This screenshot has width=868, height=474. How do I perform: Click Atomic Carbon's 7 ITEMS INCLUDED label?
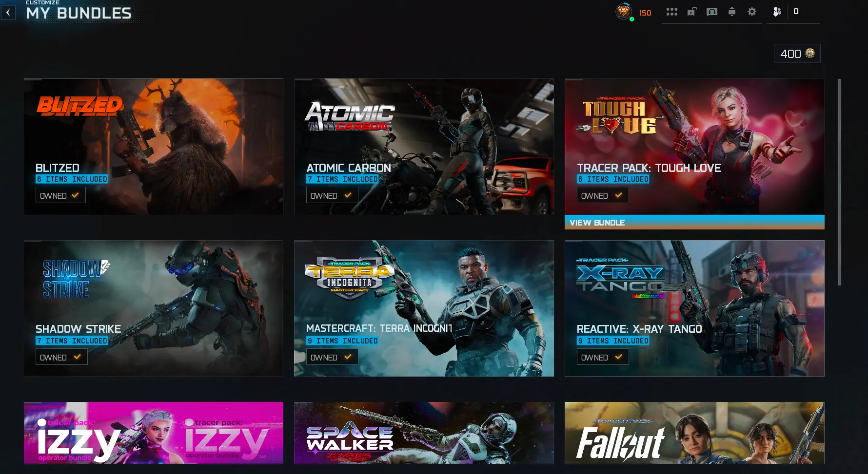(342, 179)
